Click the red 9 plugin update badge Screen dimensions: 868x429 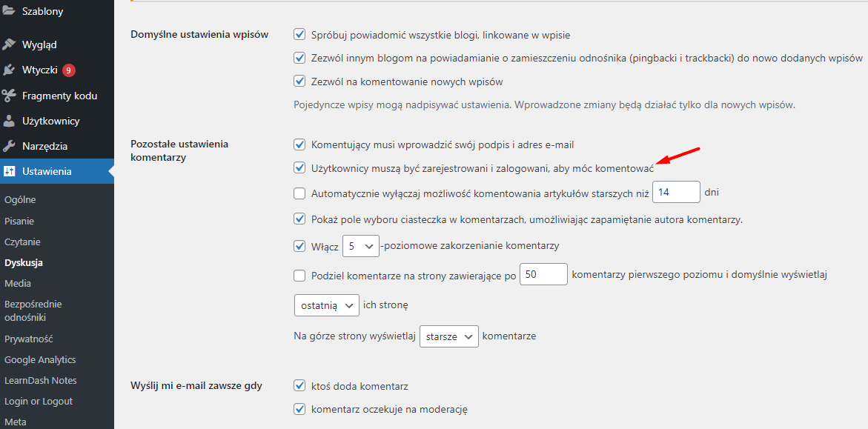click(69, 70)
